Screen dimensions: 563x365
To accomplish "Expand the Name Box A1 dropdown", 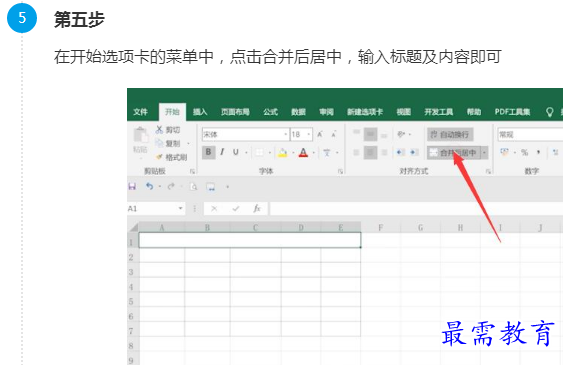I will tap(181, 209).
